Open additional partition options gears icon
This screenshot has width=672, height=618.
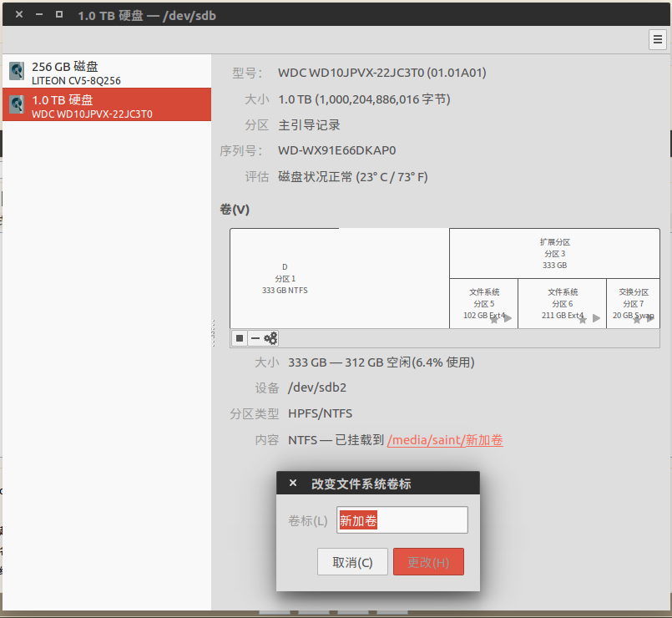coord(270,338)
